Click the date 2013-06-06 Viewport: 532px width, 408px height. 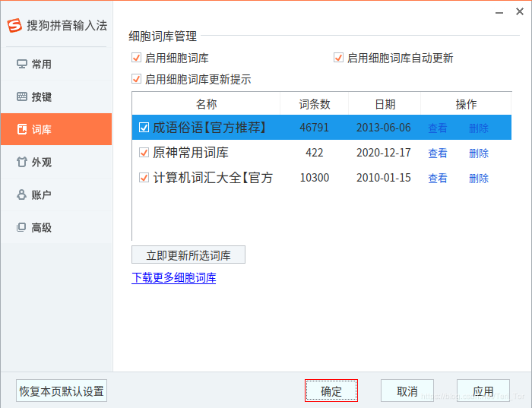pyautogui.click(x=383, y=128)
